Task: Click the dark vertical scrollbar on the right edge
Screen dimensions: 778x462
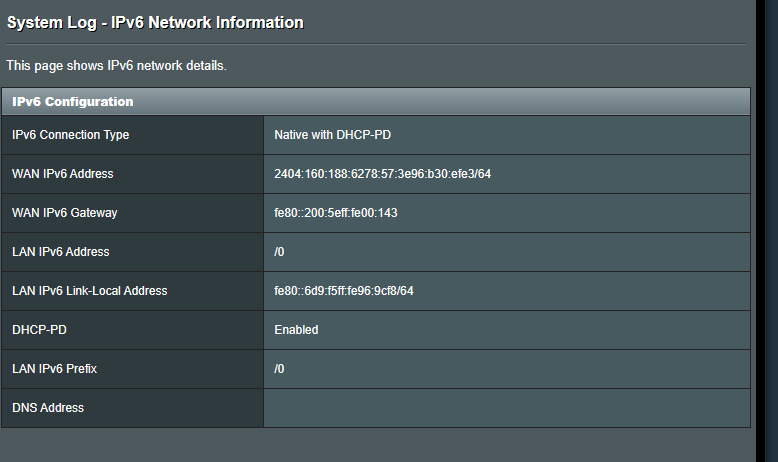Action: coord(767,231)
